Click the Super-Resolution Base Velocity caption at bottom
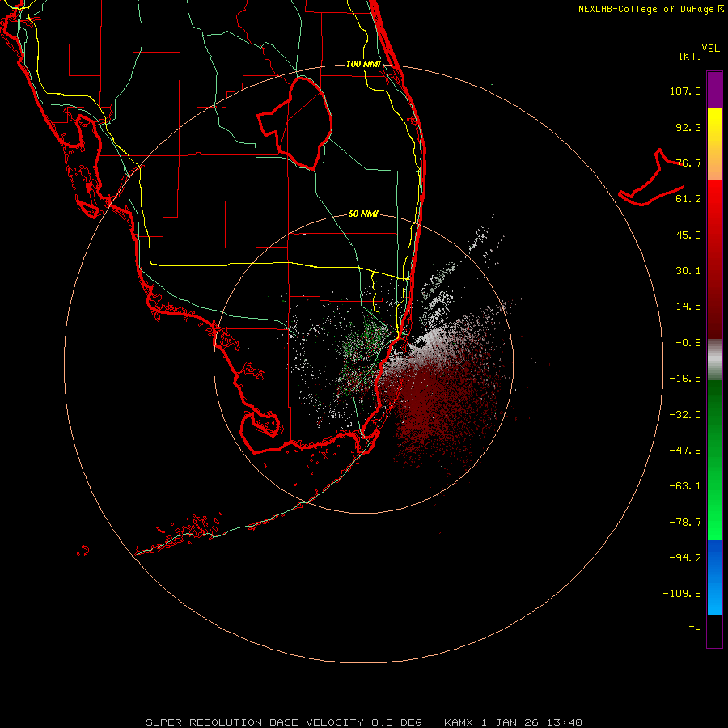Screen dimensions: 728x728 coord(364,722)
